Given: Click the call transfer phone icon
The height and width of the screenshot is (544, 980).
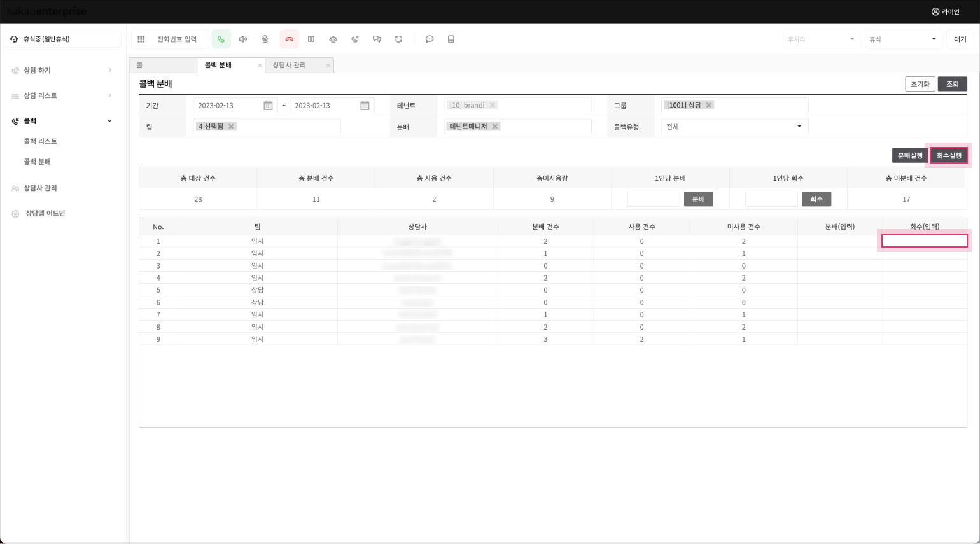Looking at the screenshot, I should [x=355, y=39].
